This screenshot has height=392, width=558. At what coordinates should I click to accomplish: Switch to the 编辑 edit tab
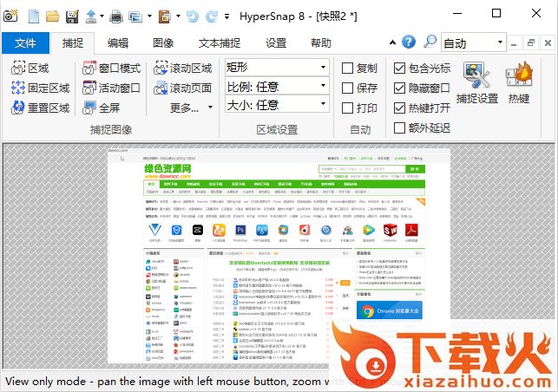tap(118, 43)
